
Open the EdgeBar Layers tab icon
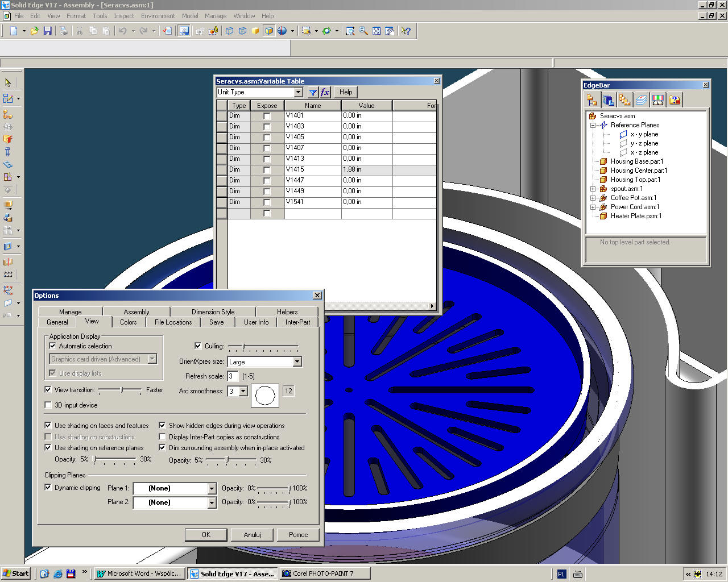(642, 100)
